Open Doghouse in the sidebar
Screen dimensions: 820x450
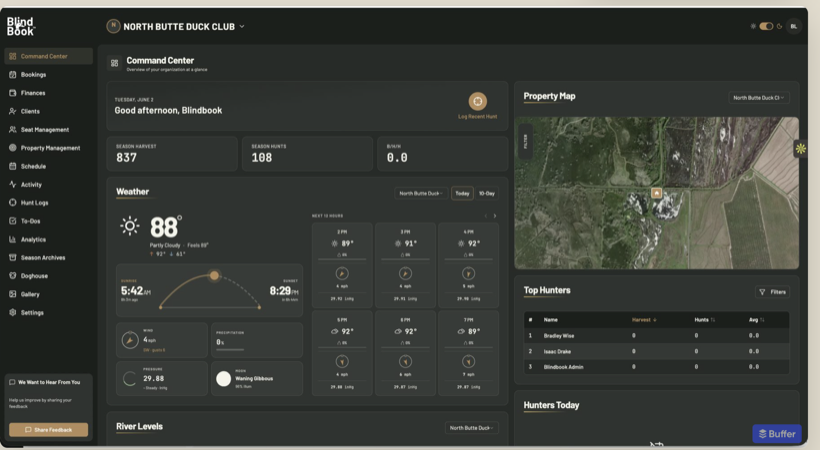tap(49, 276)
